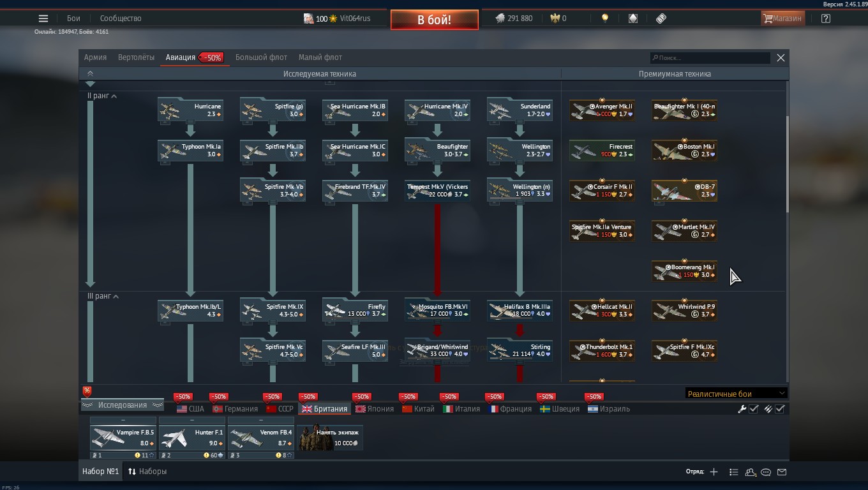Screen dimensions: 868x490
Task: Select the СССР nation tab
Action: (280, 409)
